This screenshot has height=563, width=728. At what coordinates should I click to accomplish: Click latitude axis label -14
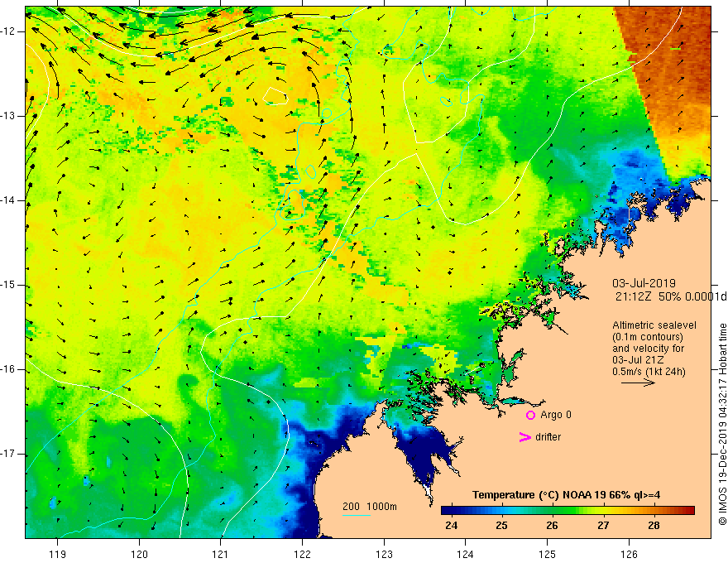tap(9, 200)
